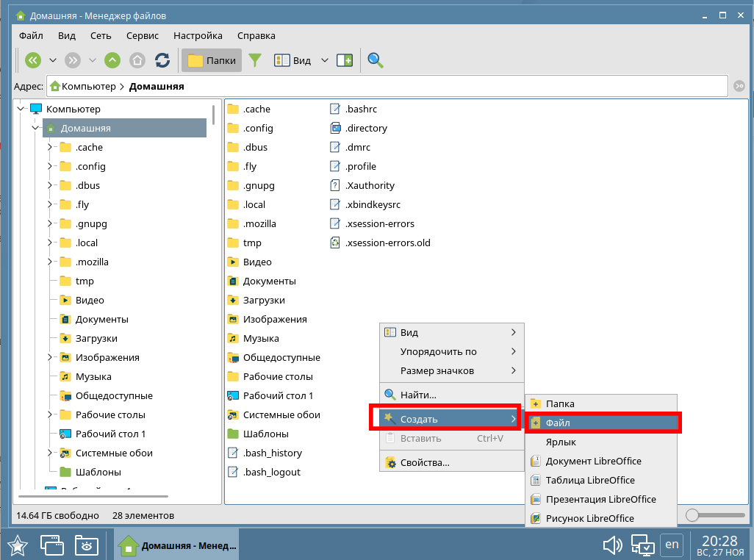Viewport: 754px width, 560px height.
Task: Open the star start menu on the taskbar
Action: click(17, 545)
